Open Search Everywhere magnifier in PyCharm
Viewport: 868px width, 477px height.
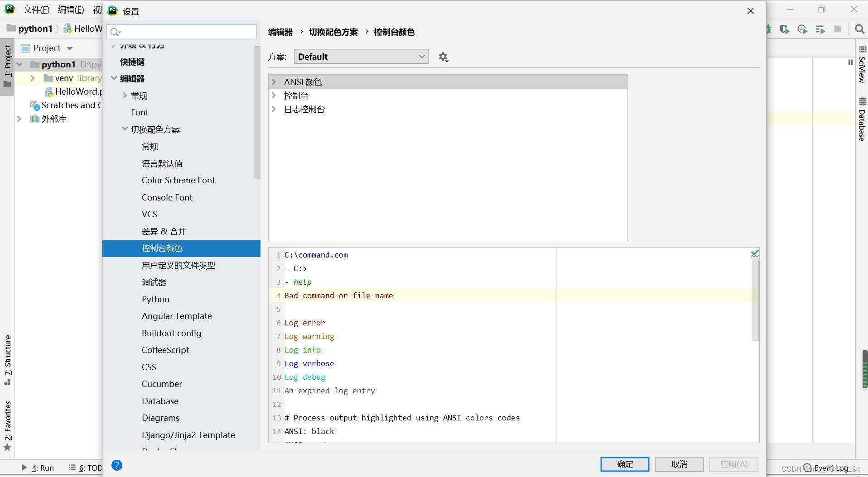click(x=859, y=29)
